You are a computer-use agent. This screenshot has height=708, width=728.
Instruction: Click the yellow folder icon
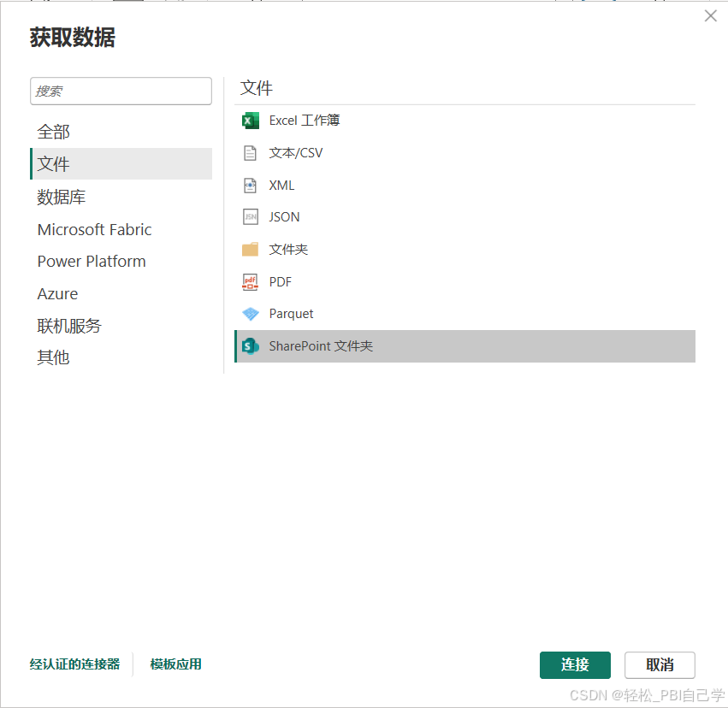tap(251, 249)
